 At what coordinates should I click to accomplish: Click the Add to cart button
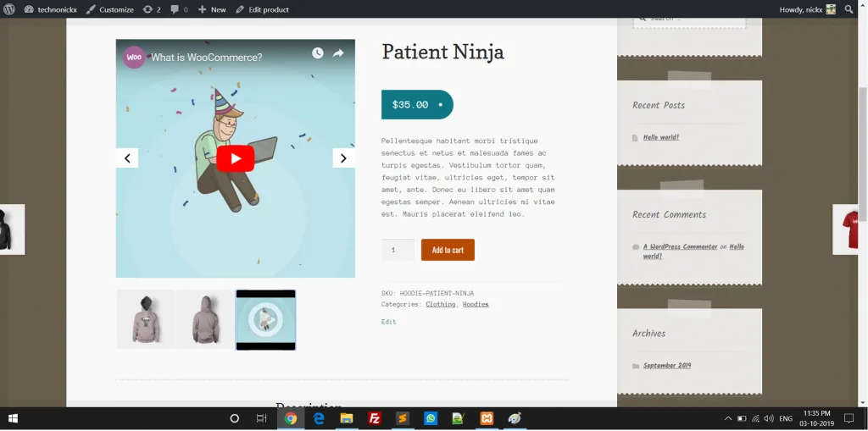[448, 250]
